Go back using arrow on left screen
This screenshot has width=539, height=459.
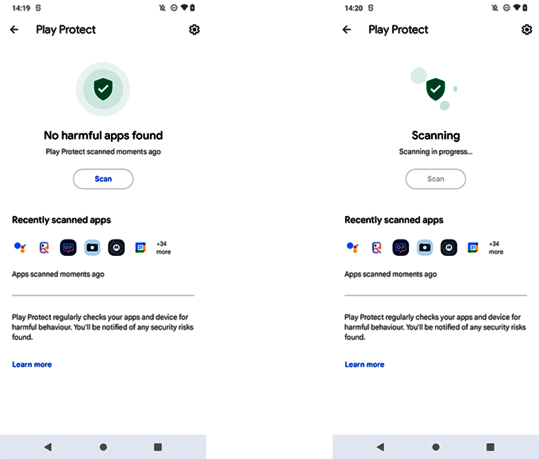point(14,30)
